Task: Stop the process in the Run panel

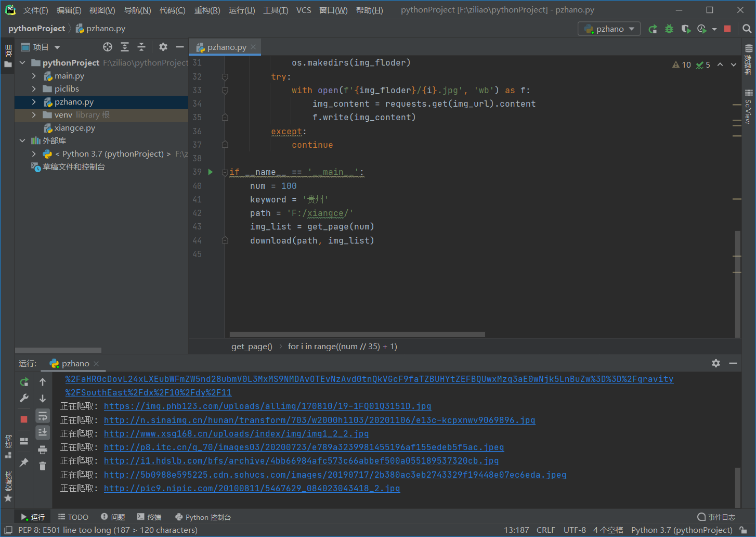Action: point(24,419)
